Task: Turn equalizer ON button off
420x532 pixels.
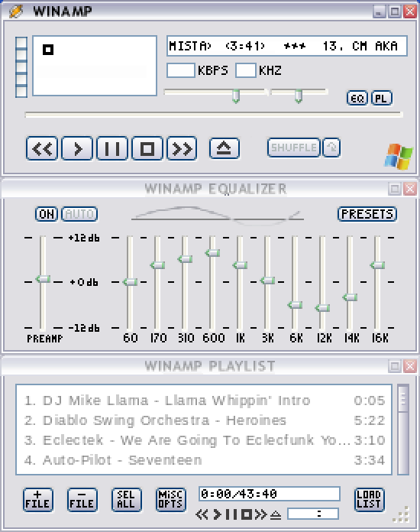Action: coord(47,214)
